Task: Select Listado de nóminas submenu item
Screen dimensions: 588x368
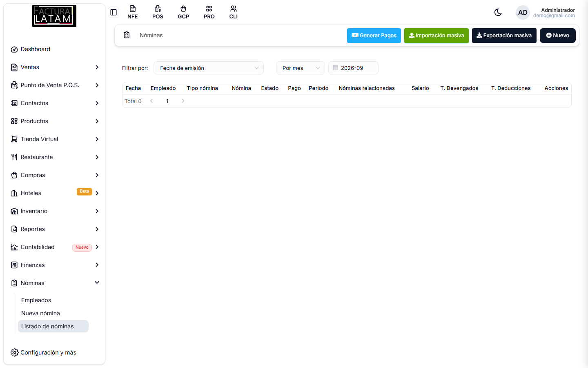Action: click(53, 326)
